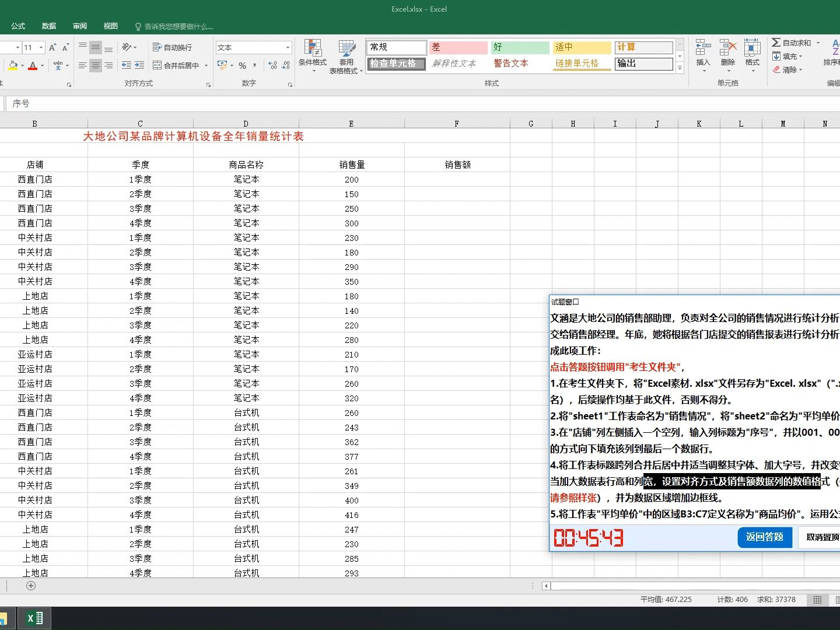Screen dimensions: 840x630
Task: Open the 清除 clear menu
Action: [x=788, y=69]
